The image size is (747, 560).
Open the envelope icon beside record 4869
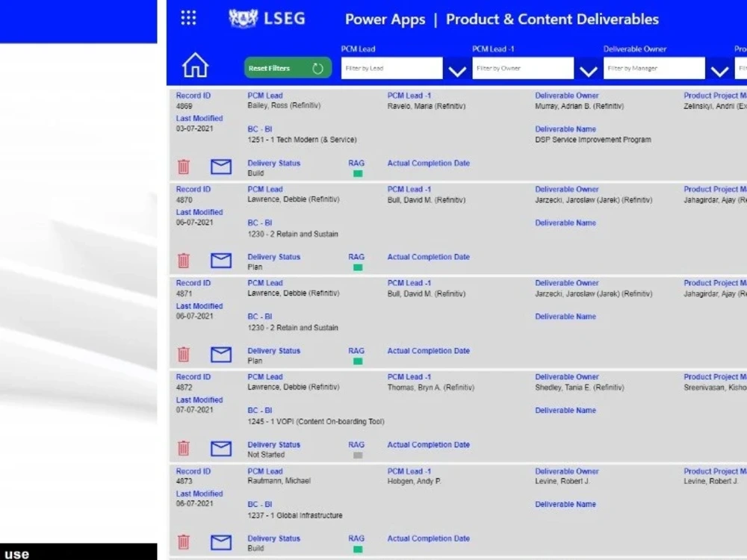[221, 167]
